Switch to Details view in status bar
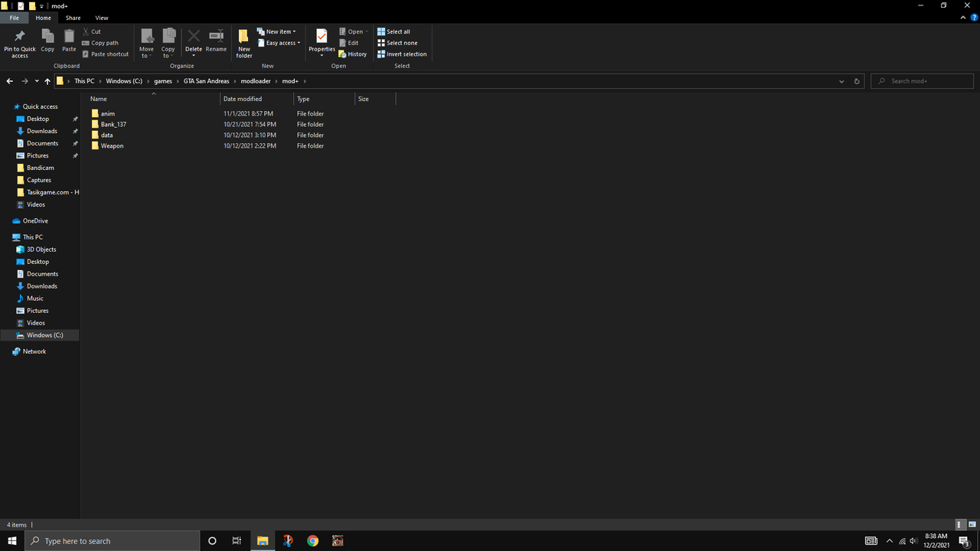 (960, 525)
